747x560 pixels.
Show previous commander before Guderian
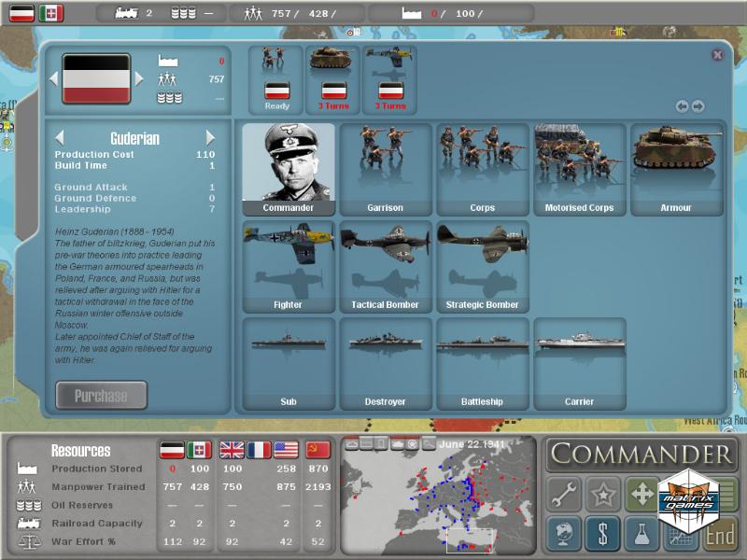[x=60, y=137]
